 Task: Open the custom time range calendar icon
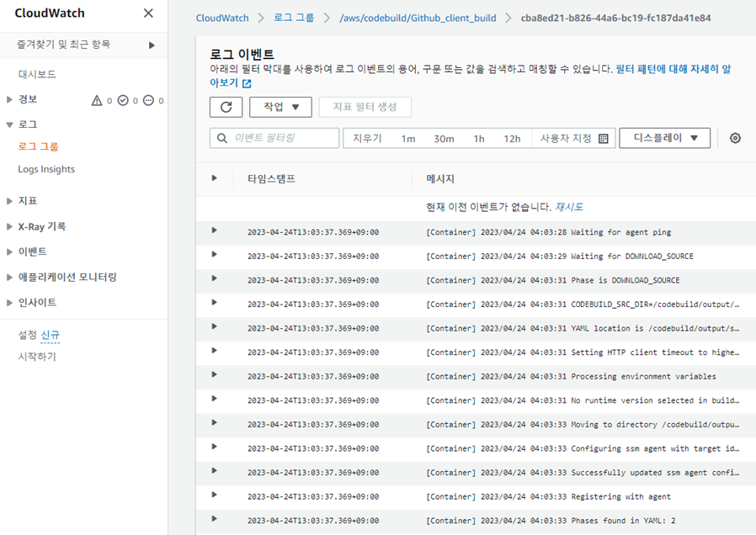click(603, 139)
